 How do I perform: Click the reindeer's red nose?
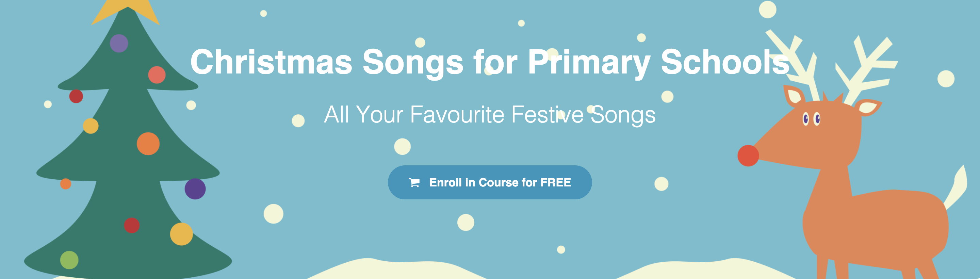point(748,156)
